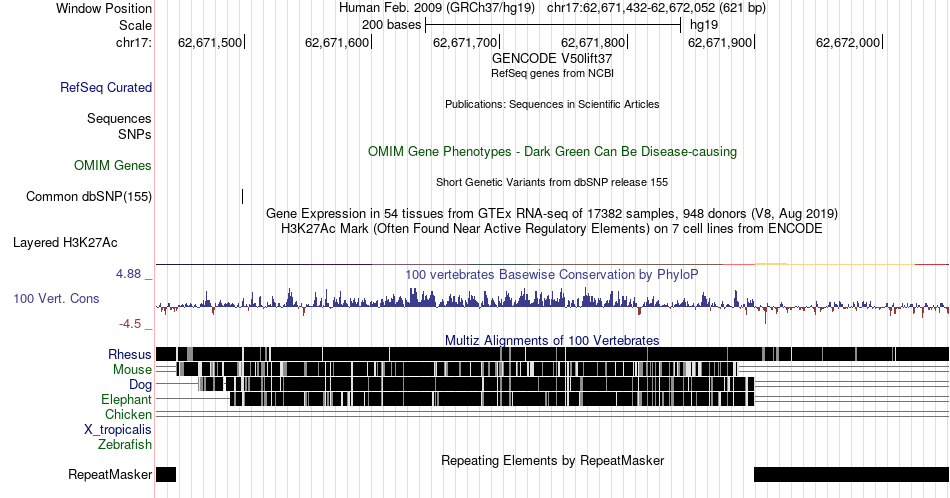
Task: Click the small left RepeatMasker block
Action: coord(166,474)
